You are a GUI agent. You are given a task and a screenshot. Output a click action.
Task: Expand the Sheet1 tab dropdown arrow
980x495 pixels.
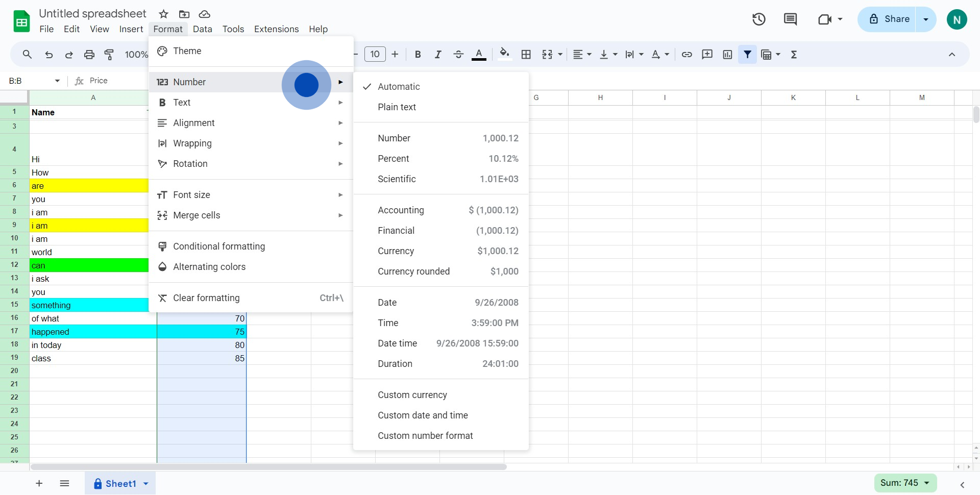pyautogui.click(x=146, y=484)
